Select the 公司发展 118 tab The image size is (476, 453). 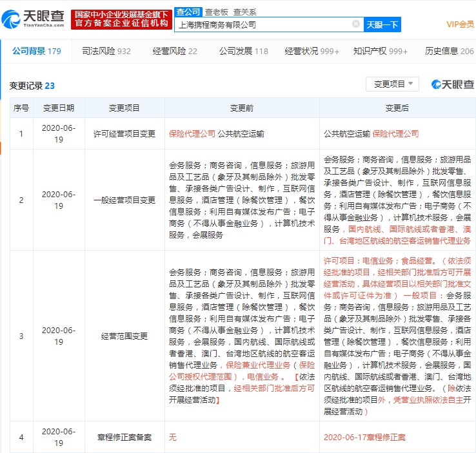244,51
